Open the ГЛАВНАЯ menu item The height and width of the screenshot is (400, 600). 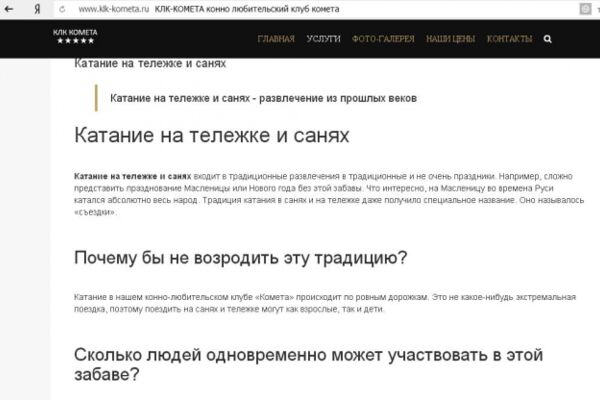tap(276, 39)
